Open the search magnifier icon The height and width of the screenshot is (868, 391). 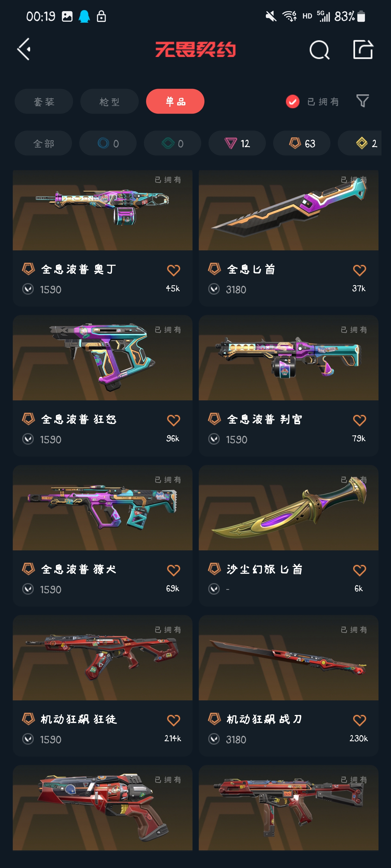click(x=319, y=50)
